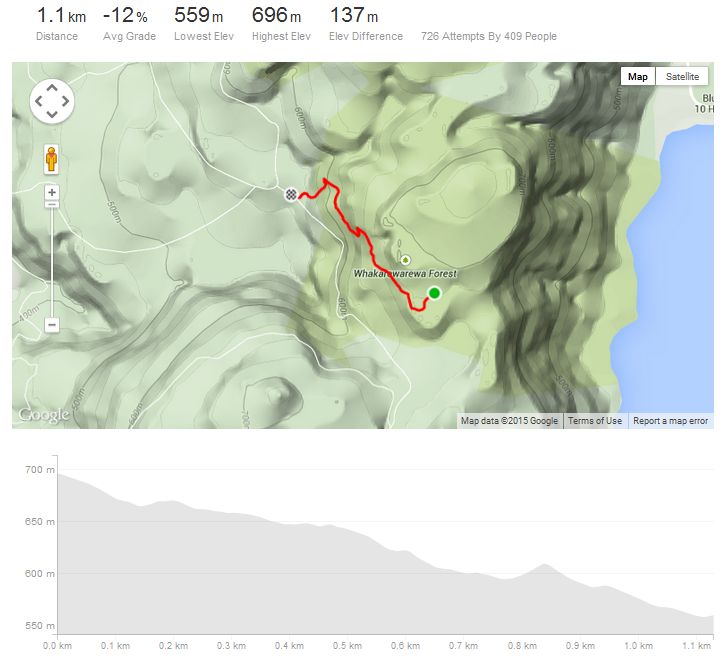Click the green start point marker
725x661 pixels.
coord(434,293)
